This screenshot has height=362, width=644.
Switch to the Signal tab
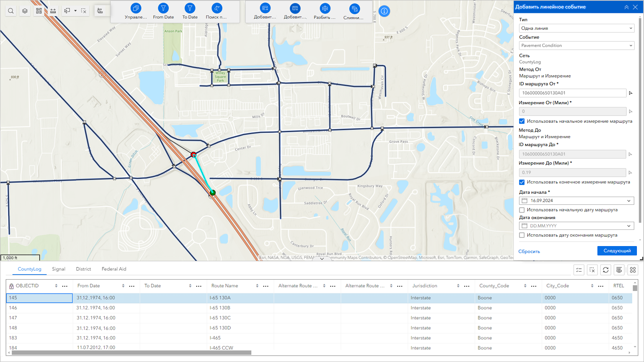tap(59, 270)
